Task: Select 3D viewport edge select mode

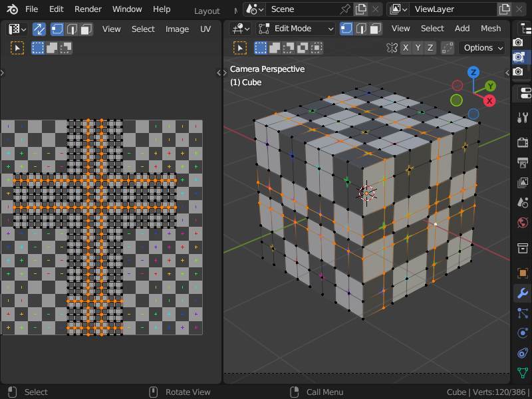Action: (x=361, y=29)
